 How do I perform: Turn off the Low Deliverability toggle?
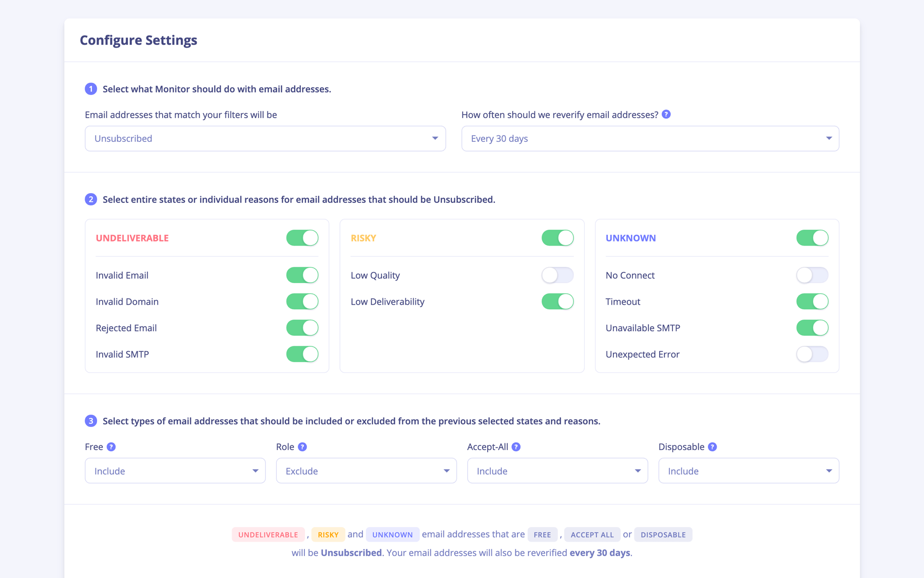click(x=557, y=302)
